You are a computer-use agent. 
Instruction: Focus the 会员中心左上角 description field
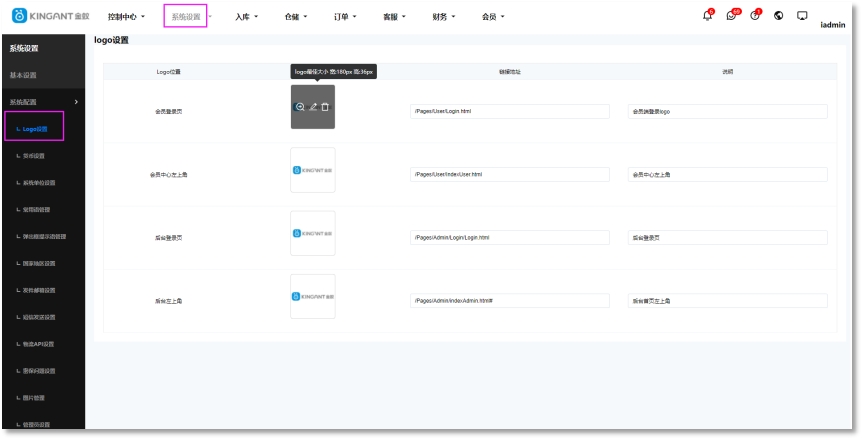tap(727, 175)
